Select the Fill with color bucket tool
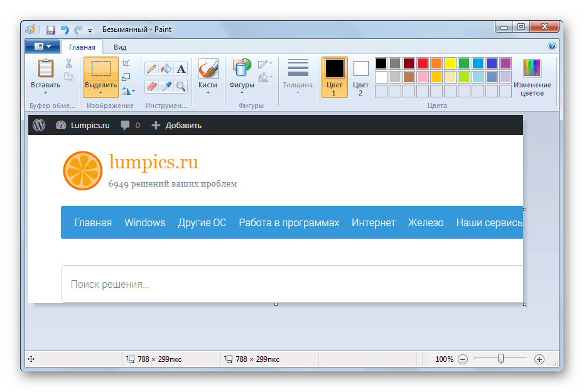This screenshot has height=392, width=584. click(x=166, y=68)
